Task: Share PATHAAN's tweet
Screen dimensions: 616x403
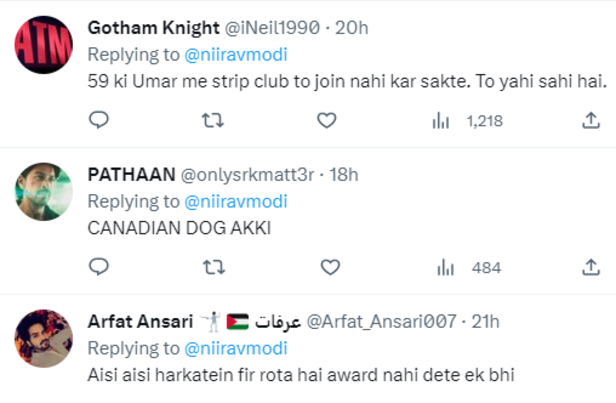Action: [590, 267]
